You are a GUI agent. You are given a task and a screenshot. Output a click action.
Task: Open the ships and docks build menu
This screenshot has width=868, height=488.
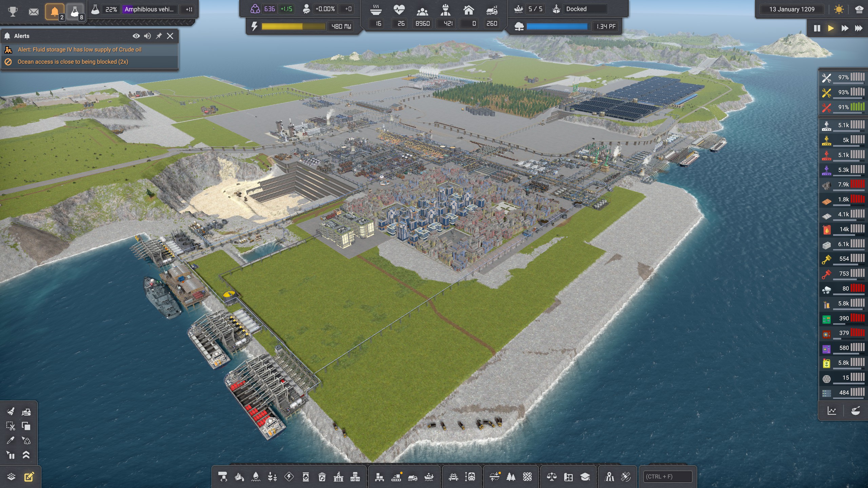(429, 477)
